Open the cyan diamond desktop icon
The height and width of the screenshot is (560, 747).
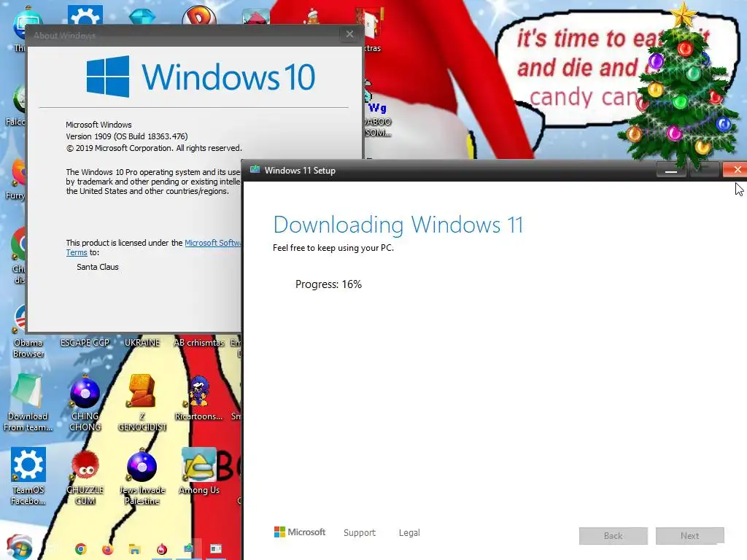[142, 16]
